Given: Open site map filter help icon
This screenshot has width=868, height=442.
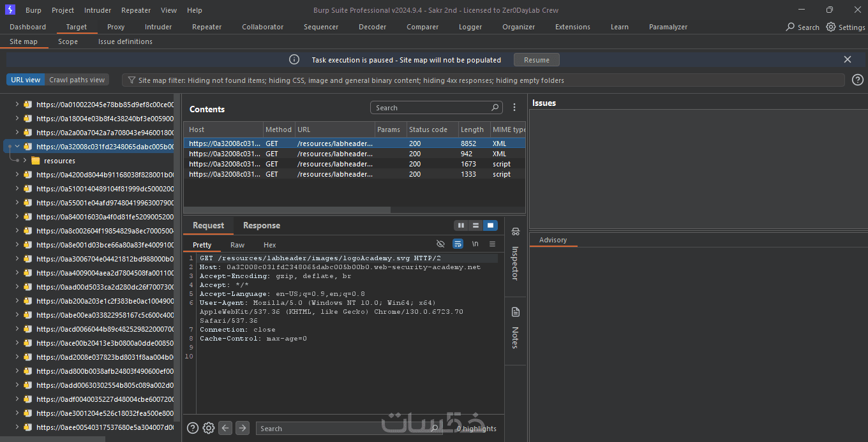Looking at the screenshot, I should (x=858, y=80).
